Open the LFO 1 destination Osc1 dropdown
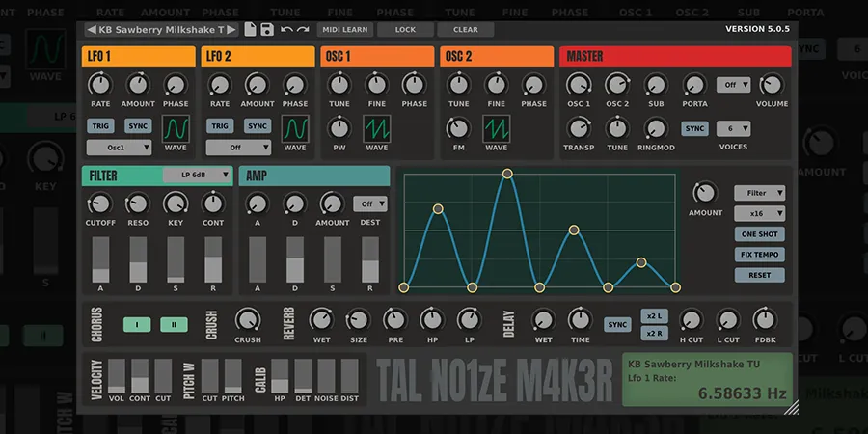The height and width of the screenshot is (434, 868). pos(120,148)
